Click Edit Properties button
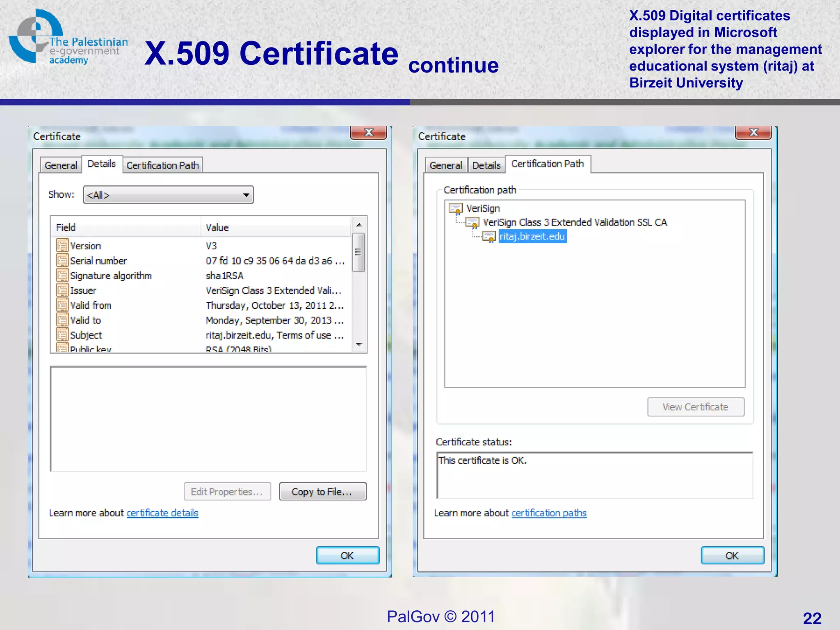The width and height of the screenshot is (840, 630). (x=227, y=491)
